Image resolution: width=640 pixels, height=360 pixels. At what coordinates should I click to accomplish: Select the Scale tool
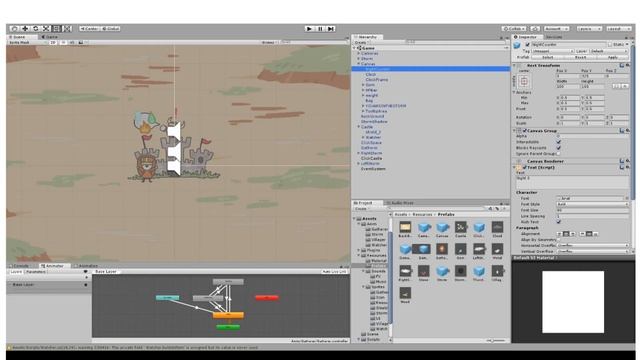[x=46, y=29]
